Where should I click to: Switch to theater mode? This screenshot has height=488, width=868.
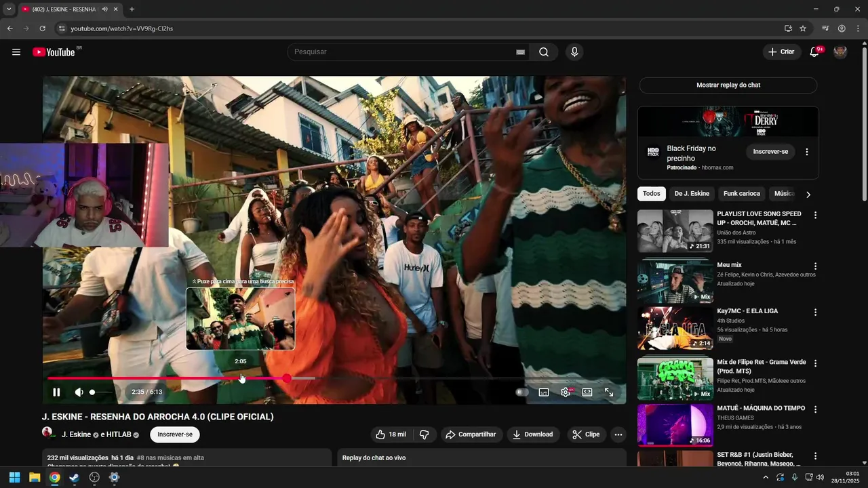tap(587, 392)
